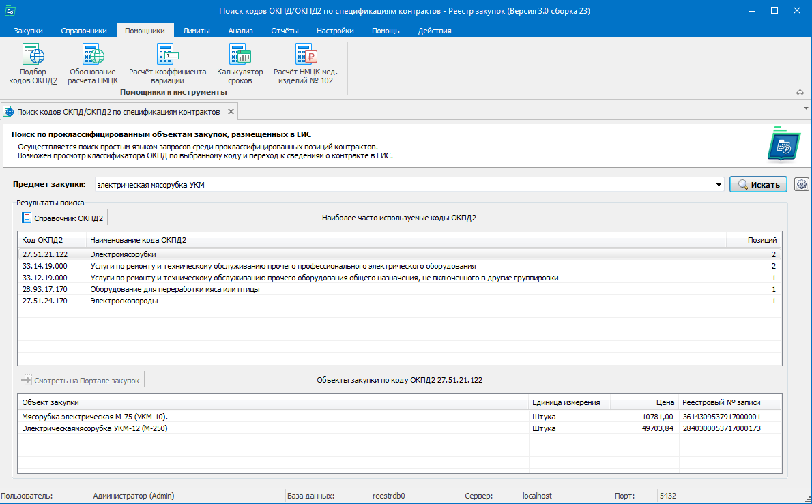
Task: Select the 28.93.17.170 code row
Action: [400, 289]
